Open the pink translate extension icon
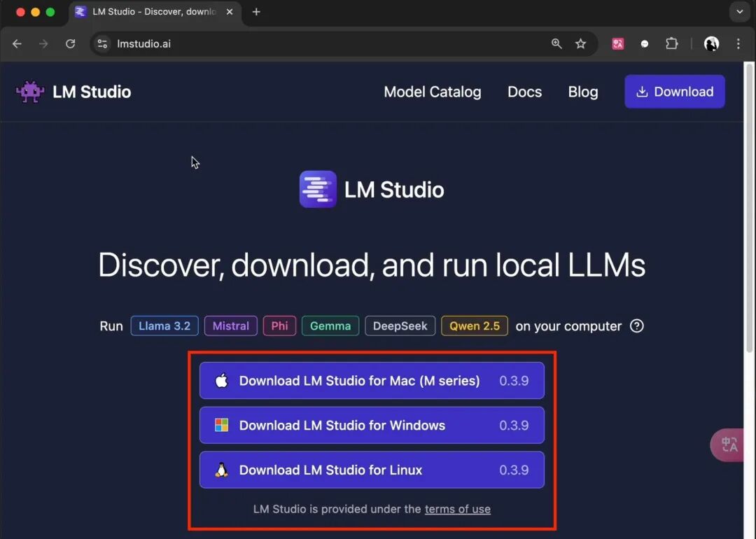The image size is (756, 539). click(617, 44)
